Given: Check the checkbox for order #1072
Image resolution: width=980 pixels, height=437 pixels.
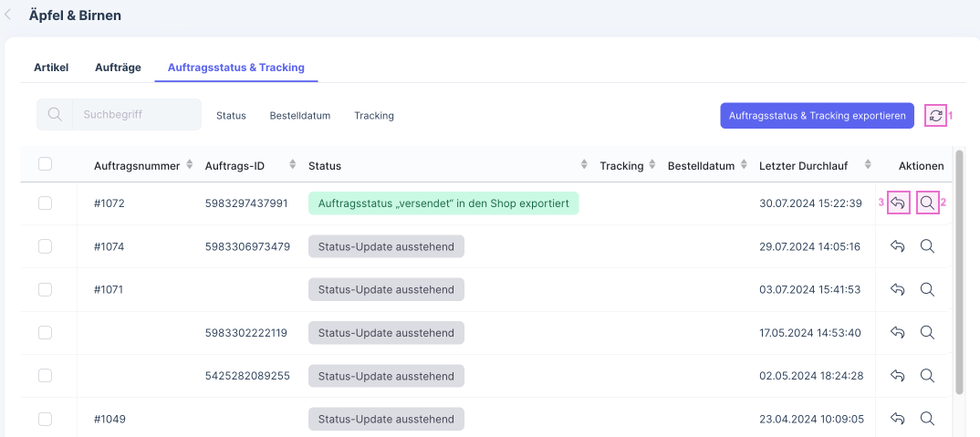Looking at the screenshot, I should pyautogui.click(x=45, y=203).
